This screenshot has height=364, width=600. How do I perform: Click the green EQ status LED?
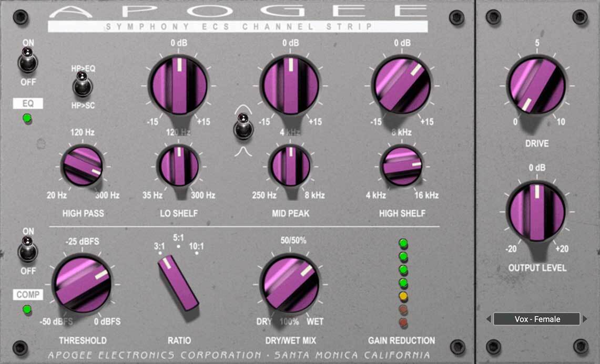(27, 119)
